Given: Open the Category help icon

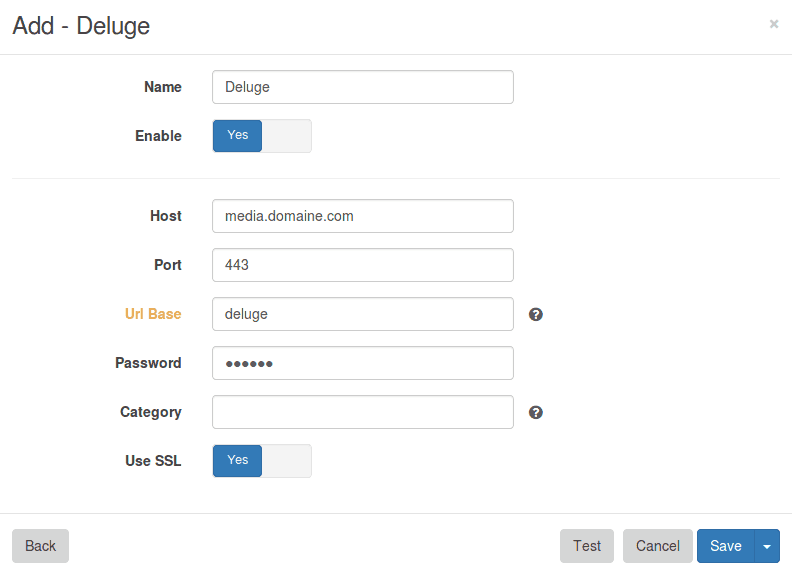Looking at the screenshot, I should point(535,412).
